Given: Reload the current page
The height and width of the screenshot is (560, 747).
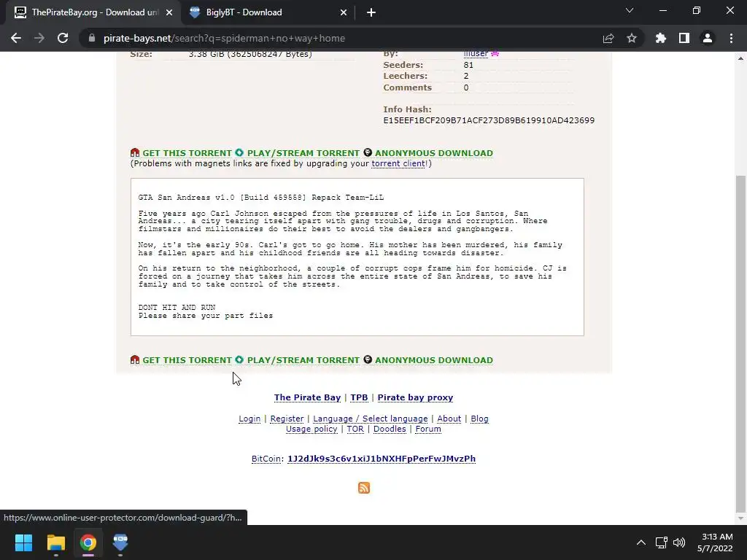Looking at the screenshot, I should tap(63, 38).
